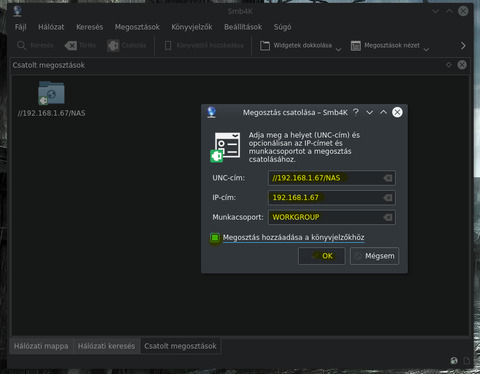Open the Megosztások menu
Image resolution: width=480 pixels, height=374 pixels.
point(137,27)
